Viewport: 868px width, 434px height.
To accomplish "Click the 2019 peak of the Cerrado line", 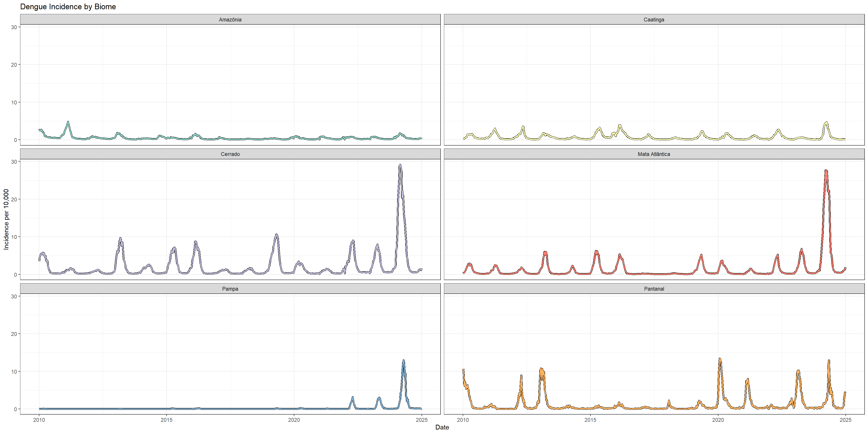I will (276, 235).
